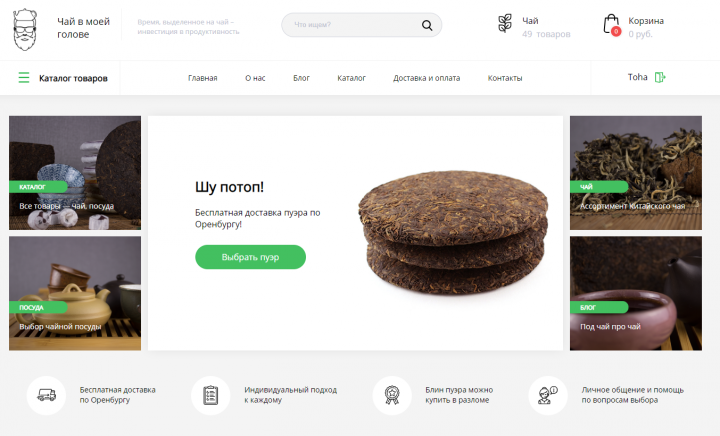The image size is (720, 436).
Task: Click the magnifier search icon
Action: point(427,25)
